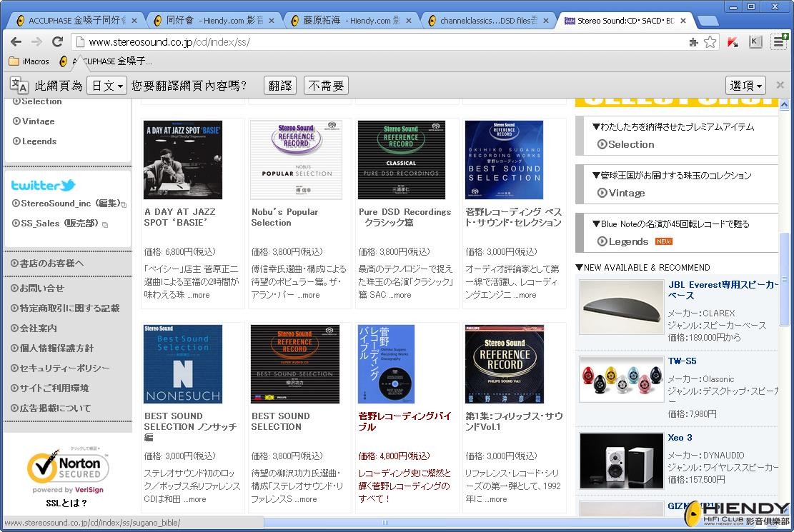Open the Selection link in the right panel

tap(626, 144)
